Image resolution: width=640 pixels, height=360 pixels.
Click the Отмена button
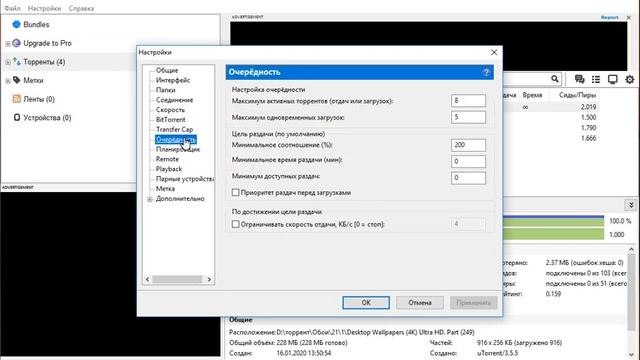tap(420, 302)
